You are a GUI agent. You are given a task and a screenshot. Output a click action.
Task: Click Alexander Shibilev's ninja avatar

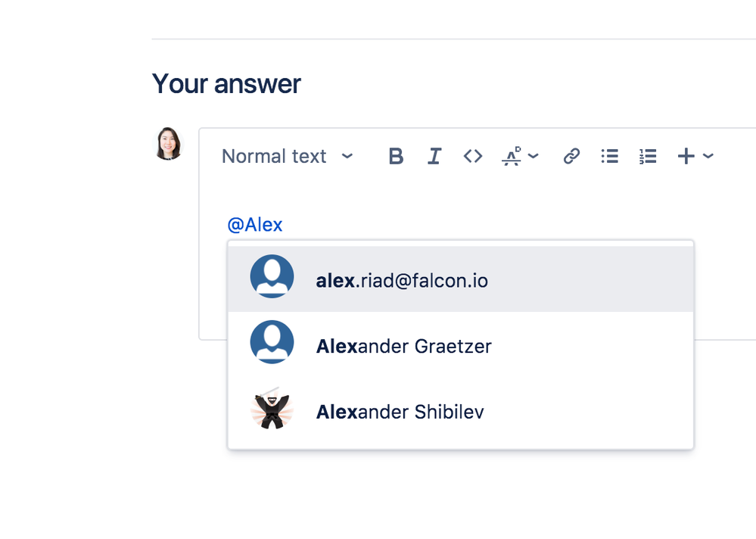[272, 408]
